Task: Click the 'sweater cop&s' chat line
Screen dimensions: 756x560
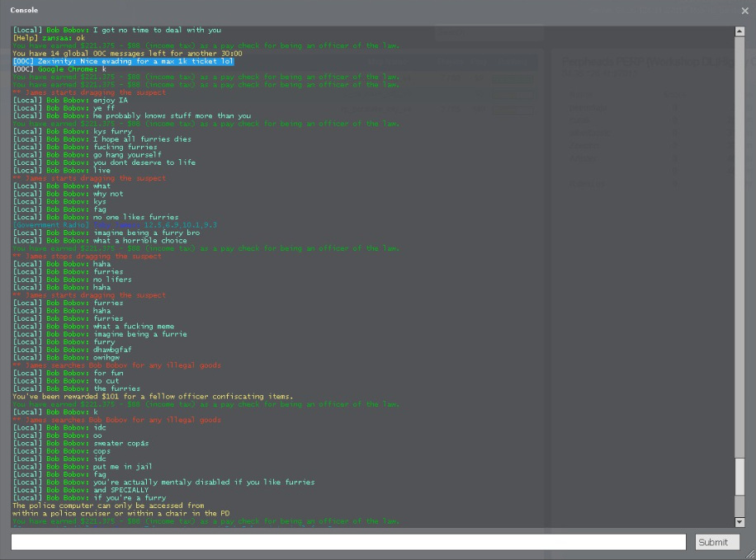Action: [81, 443]
